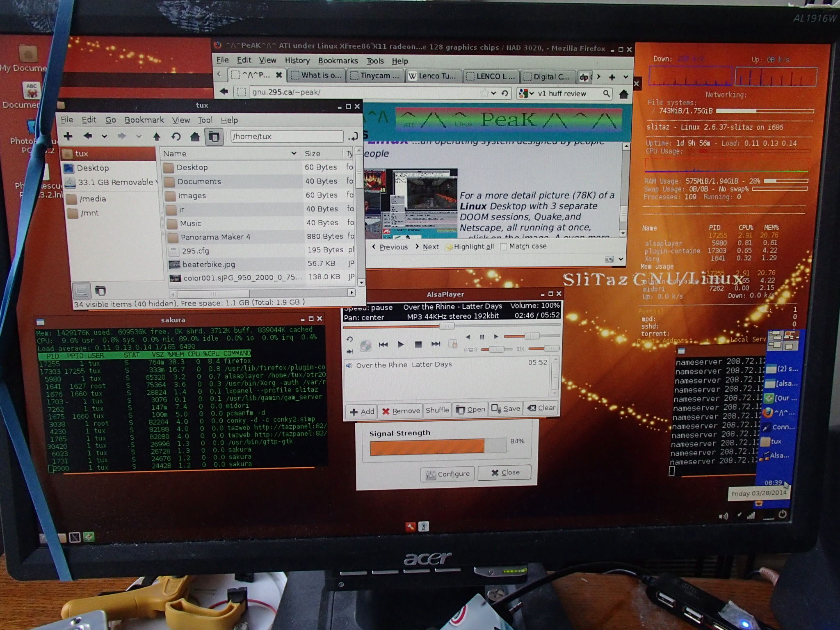
Task: Expand search engine dropdown in Firefox
Action: (x=532, y=94)
